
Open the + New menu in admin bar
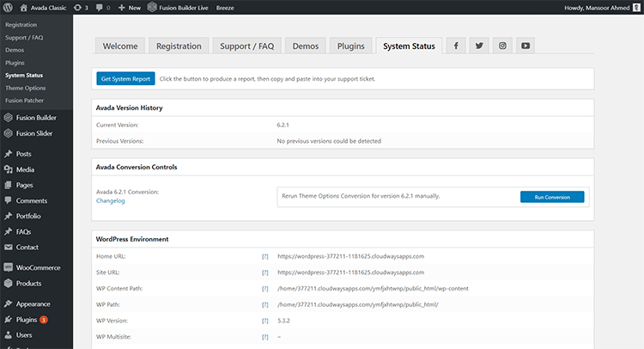[x=130, y=7]
